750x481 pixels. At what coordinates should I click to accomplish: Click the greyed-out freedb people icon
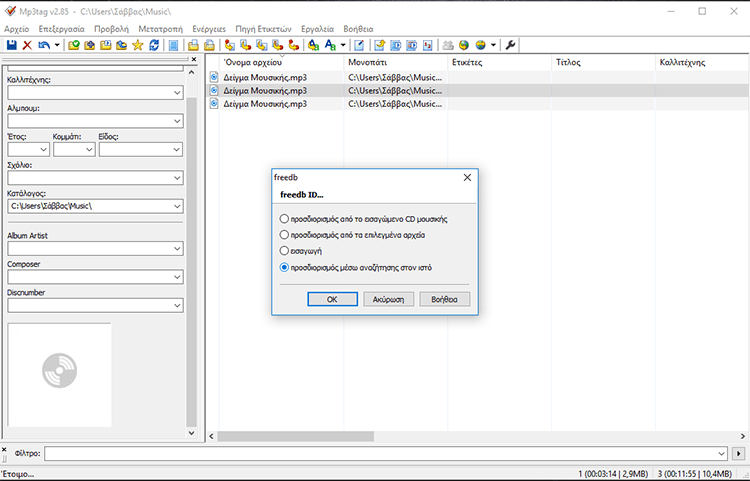pyautogui.click(x=448, y=45)
